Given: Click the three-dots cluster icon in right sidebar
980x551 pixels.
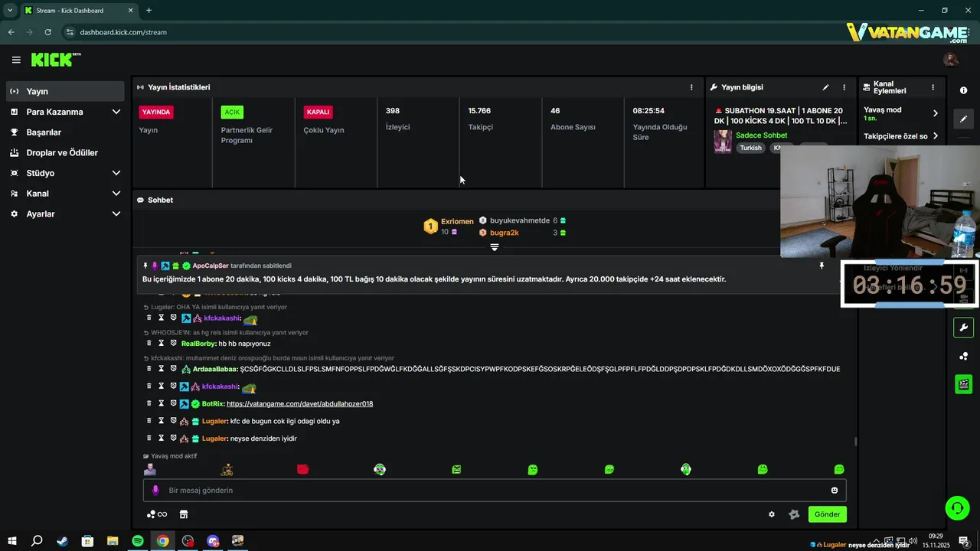Looking at the screenshot, I should point(963,356).
